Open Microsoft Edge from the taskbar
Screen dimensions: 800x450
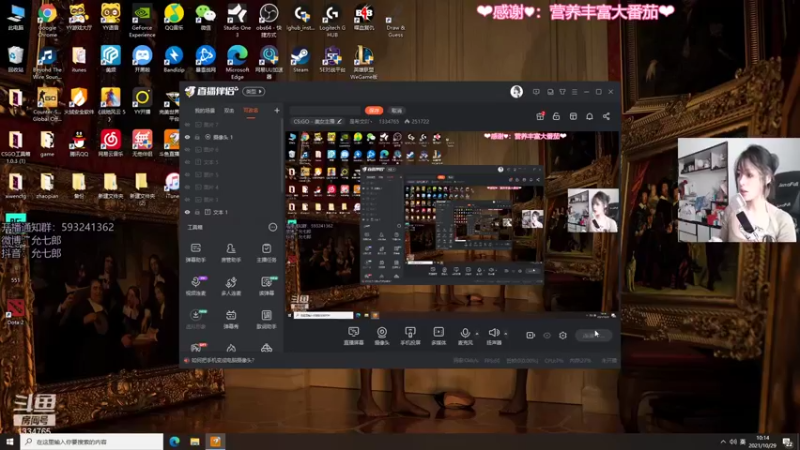click(x=174, y=442)
